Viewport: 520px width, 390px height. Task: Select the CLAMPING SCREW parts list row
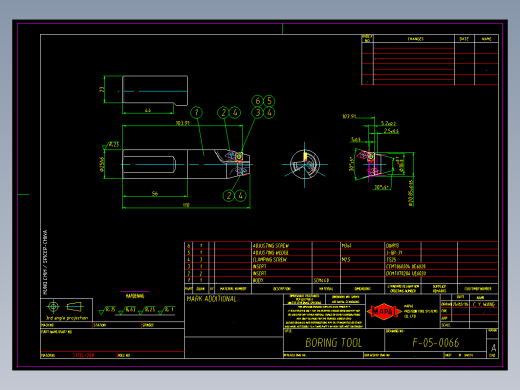341,259
